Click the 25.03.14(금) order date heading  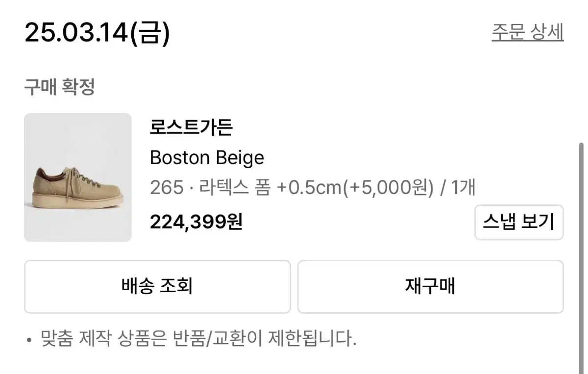98,33
